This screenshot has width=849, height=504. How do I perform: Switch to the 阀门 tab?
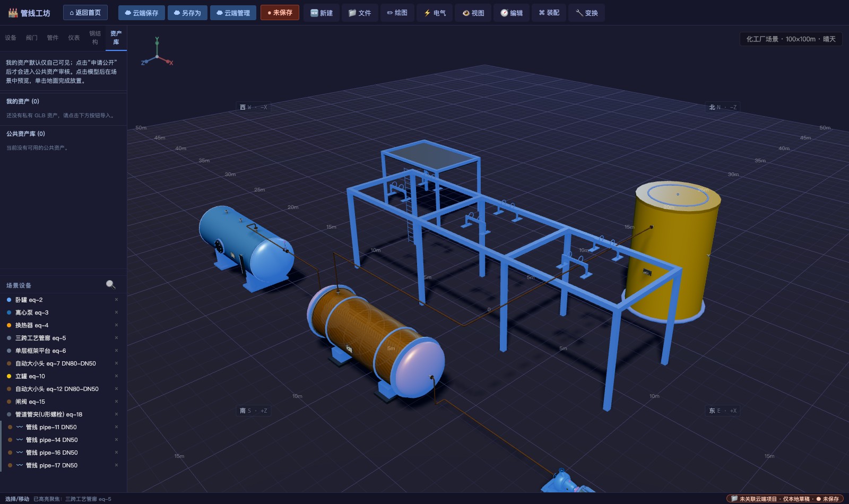click(x=32, y=38)
